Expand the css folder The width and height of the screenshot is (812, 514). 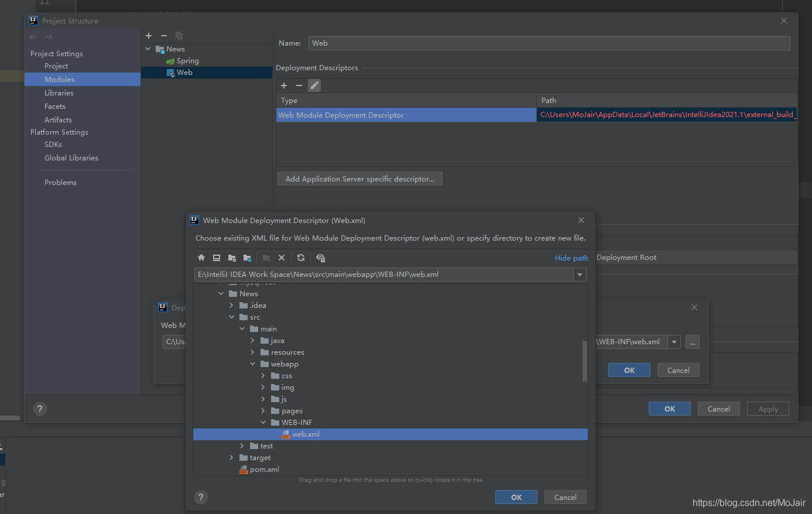(x=263, y=376)
